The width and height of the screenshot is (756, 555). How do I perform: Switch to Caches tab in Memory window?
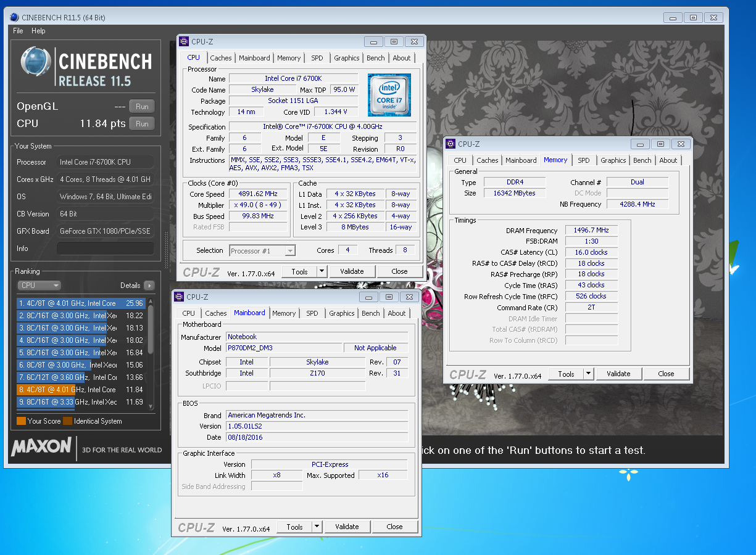tap(488, 160)
